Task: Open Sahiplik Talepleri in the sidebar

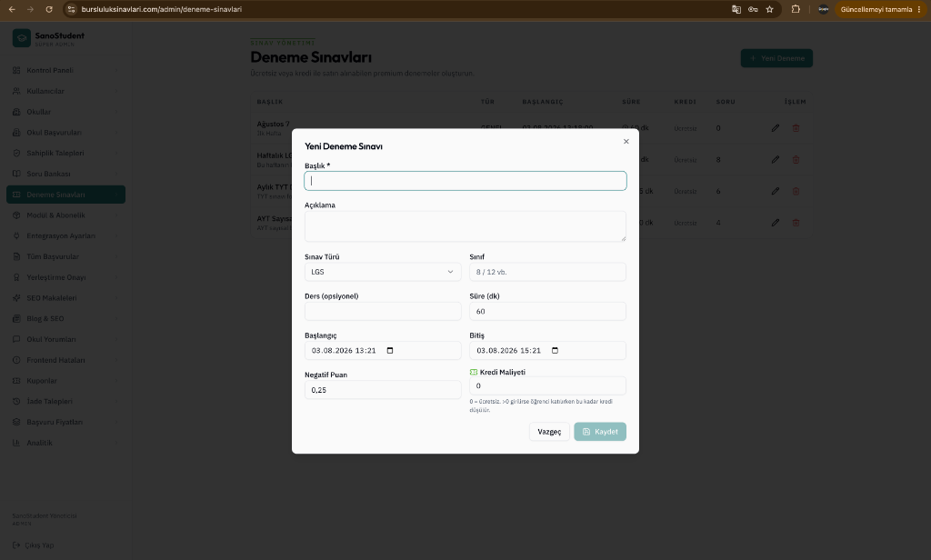Action: point(65,154)
